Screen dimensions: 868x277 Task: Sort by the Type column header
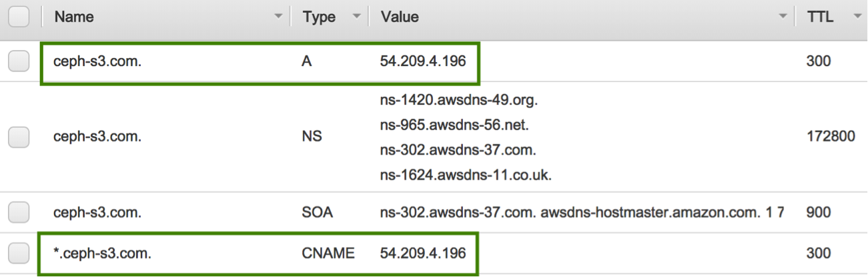pyautogui.click(x=319, y=17)
